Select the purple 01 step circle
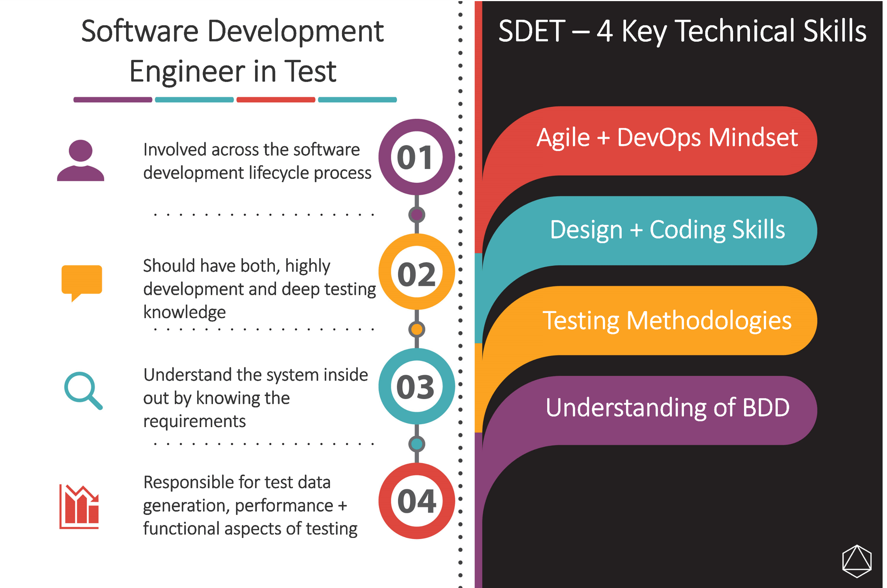This screenshot has height=588, width=887. [x=416, y=157]
